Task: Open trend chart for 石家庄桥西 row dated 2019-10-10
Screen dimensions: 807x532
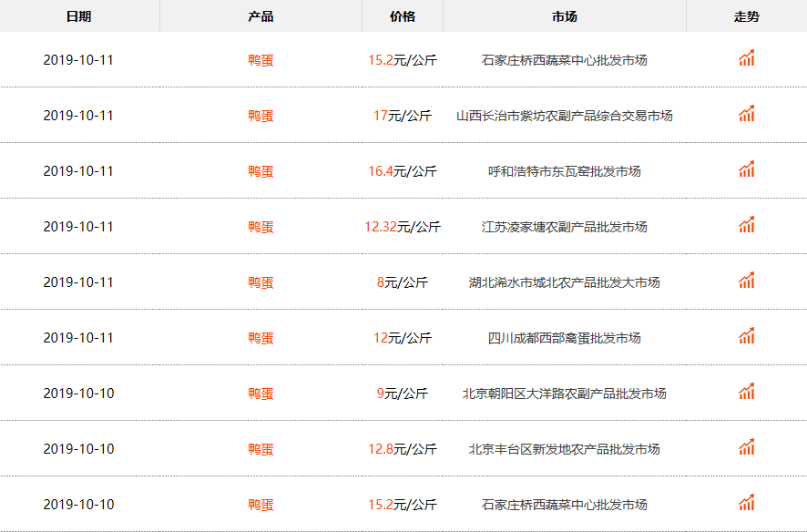Action: pyautogui.click(x=746, y=503)
